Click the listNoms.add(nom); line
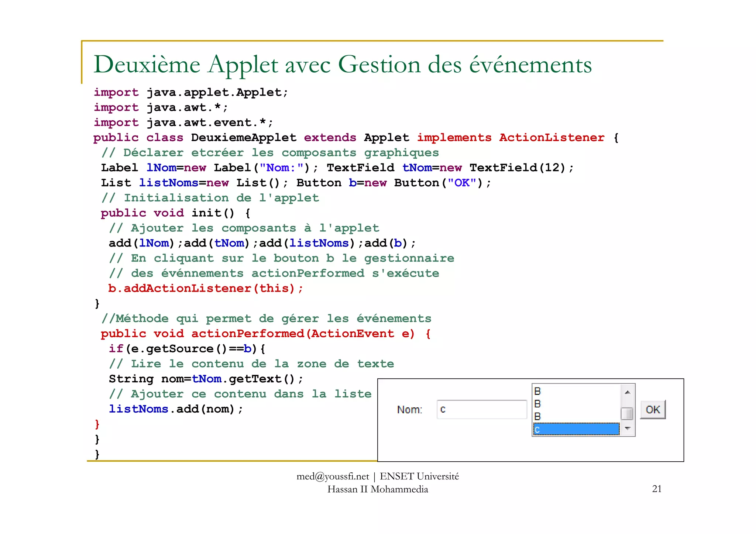Viewport: 756px width, 534px height. (176, 409)
